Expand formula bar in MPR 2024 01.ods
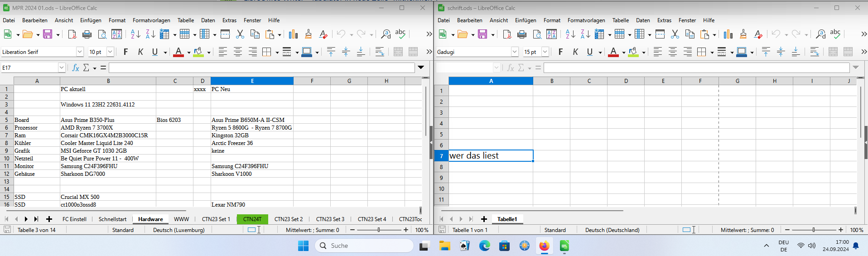 [421, 68]
